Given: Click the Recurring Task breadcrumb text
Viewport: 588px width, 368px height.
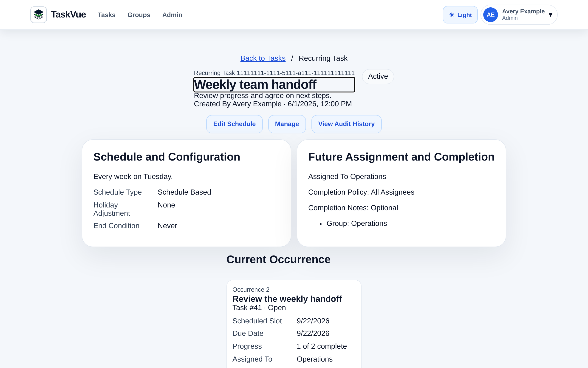Looking at the screenshot, I should pyautogui.click(x=323, y=58).
